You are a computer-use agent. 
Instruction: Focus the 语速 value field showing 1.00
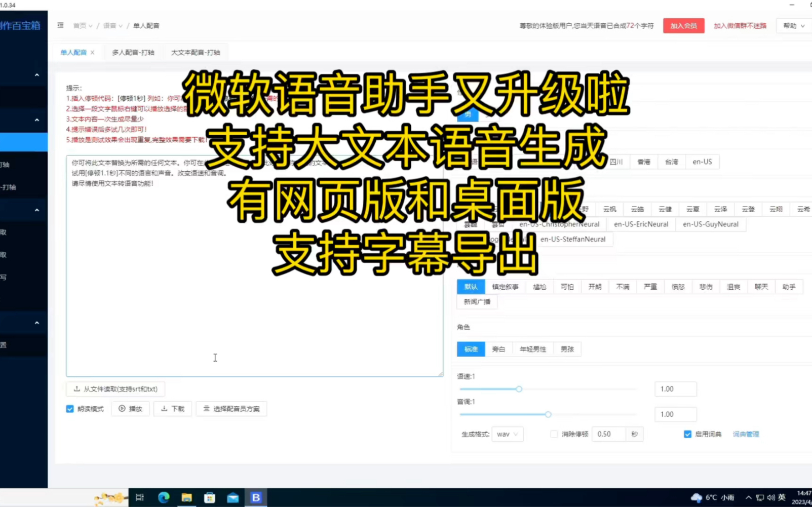676,389
